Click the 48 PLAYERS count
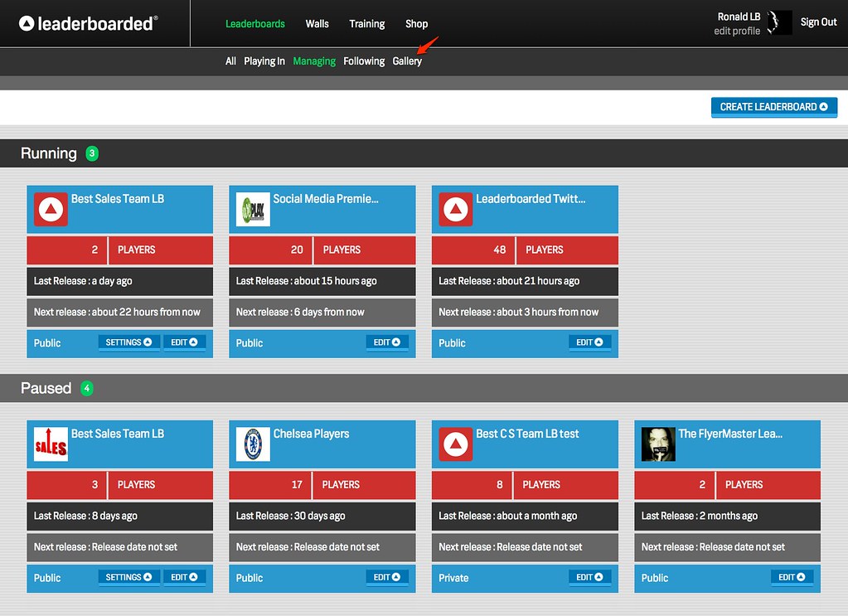Viewport: 848px width, 616px height. pos(525,250)
